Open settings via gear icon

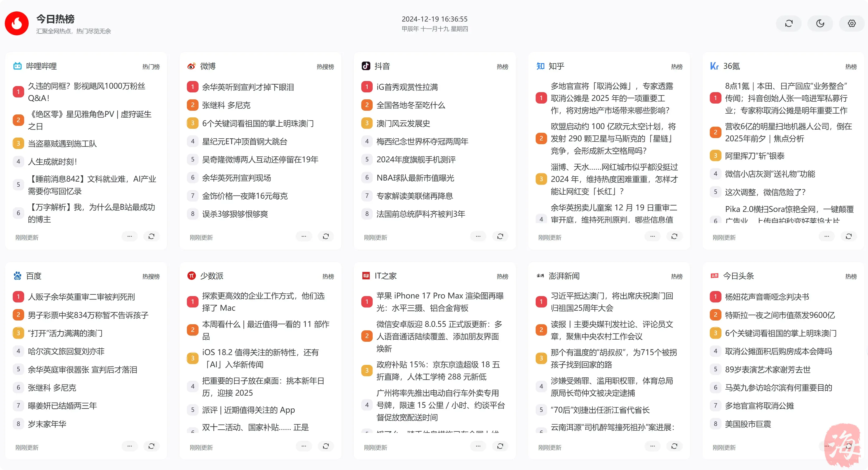click(852, 23)
